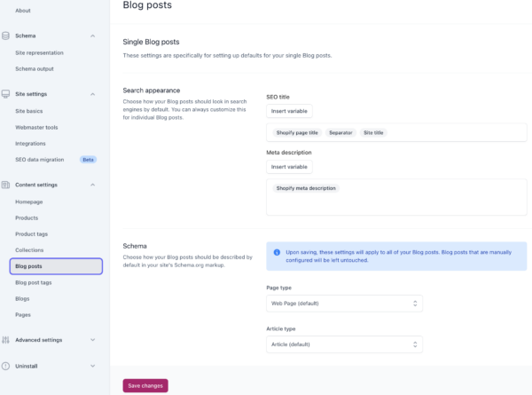Click the Uninstall info icon
Screen dimensions: 532x395
[x=6, y=366]
